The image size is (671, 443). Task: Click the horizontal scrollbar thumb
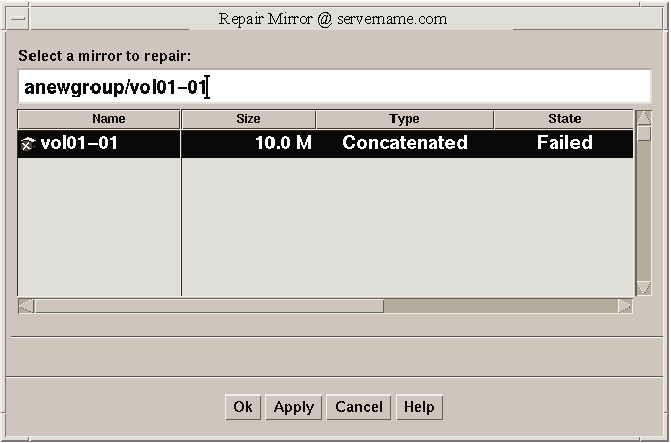pos(209,306)
